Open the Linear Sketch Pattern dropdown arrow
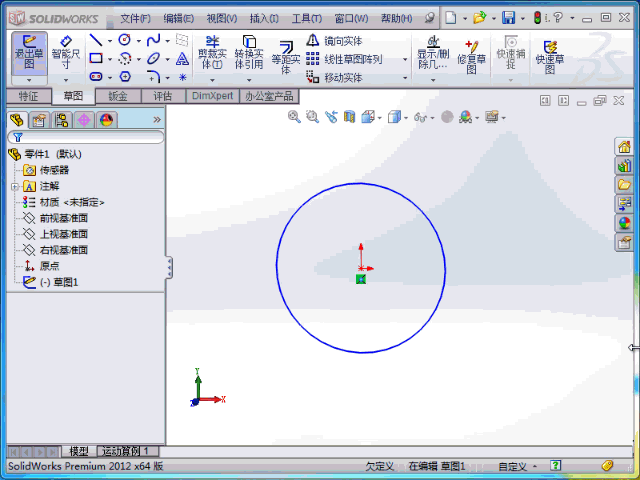 pos(405,60)
